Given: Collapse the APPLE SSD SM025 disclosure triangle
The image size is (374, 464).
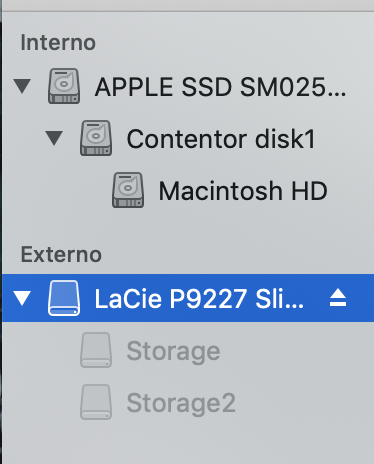Looking at the screenshot, I should [x=22, y=86].
